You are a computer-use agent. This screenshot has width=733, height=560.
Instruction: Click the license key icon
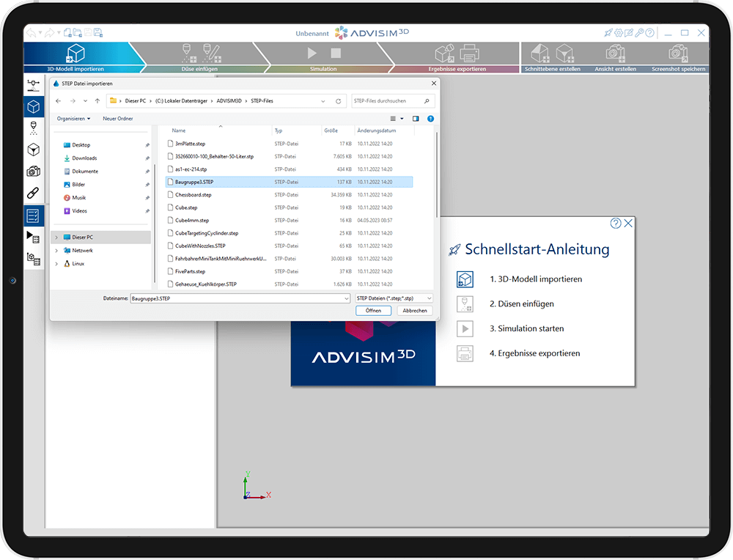(x=639, y=33)
